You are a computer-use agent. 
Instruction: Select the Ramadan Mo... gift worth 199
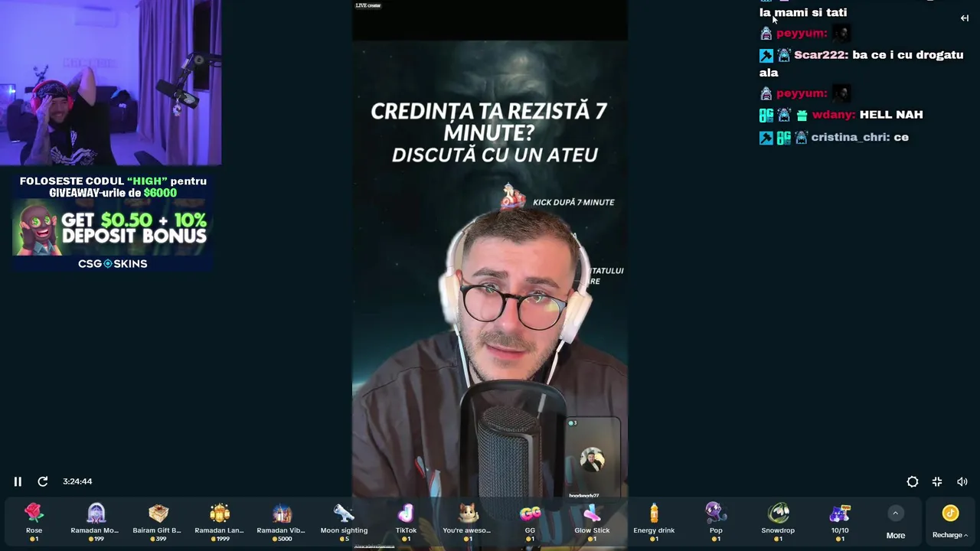[95, 522]
